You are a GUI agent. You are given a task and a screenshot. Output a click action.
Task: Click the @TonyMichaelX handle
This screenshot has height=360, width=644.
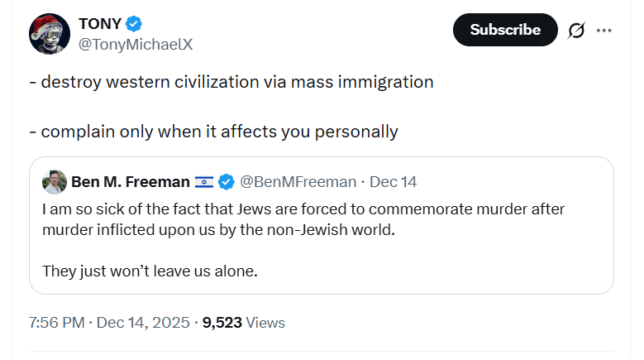tap(135, 45)
